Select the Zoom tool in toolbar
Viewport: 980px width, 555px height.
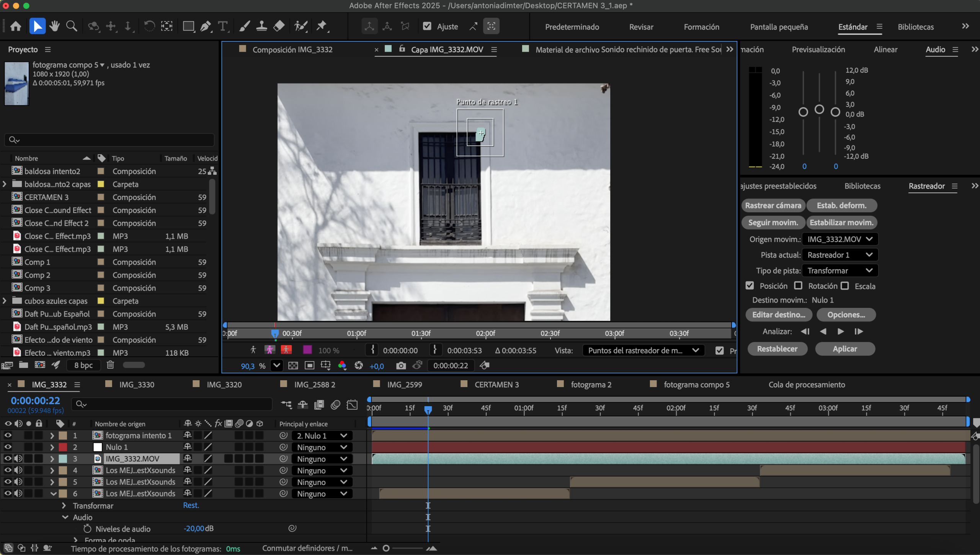(72, 26)
